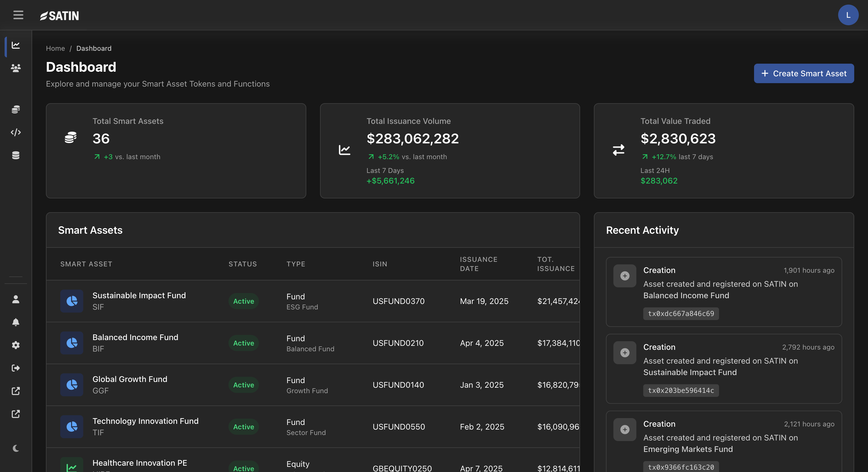Screen dimensions: 868x472
Task: Click the $2,830,623 value traded figure
Action: [x=678, y=139]
